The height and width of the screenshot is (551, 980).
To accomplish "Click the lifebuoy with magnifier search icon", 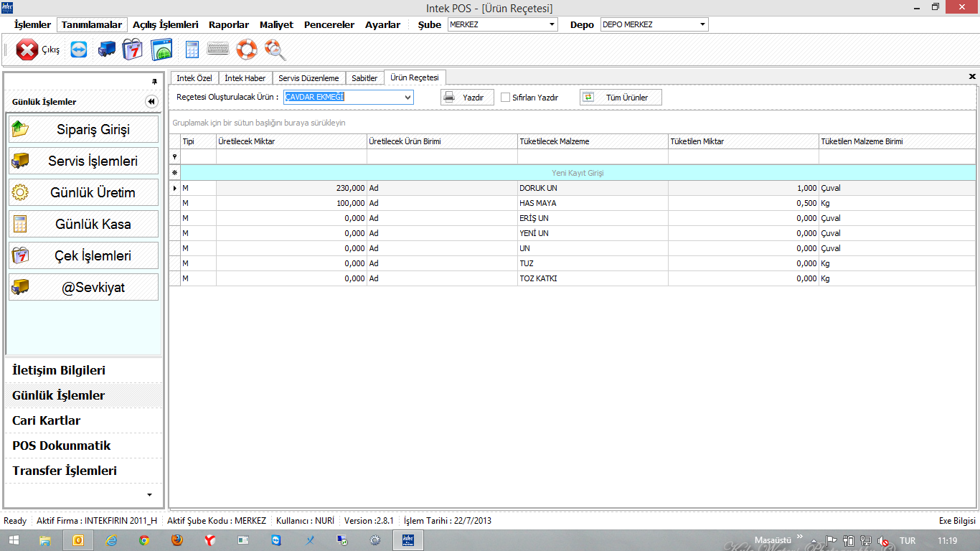I will point(275,50).
